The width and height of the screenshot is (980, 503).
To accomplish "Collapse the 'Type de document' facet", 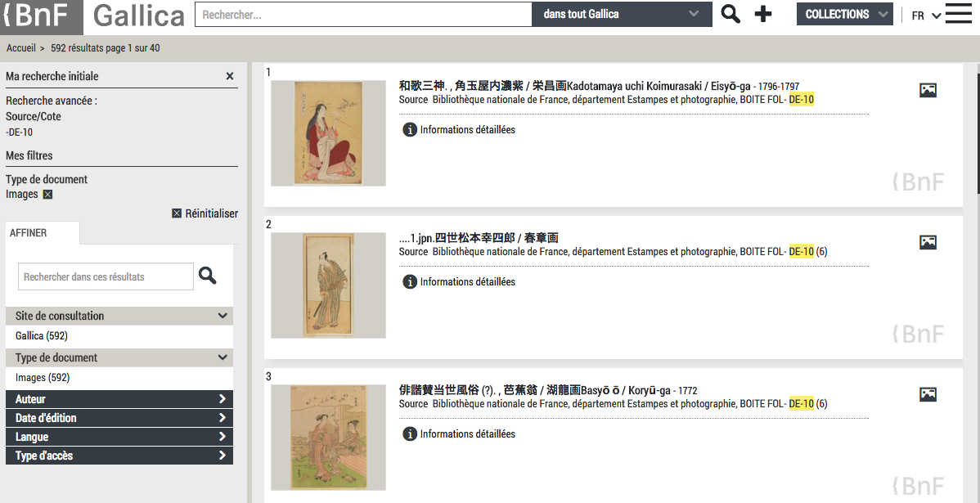I will coord(119,358).
